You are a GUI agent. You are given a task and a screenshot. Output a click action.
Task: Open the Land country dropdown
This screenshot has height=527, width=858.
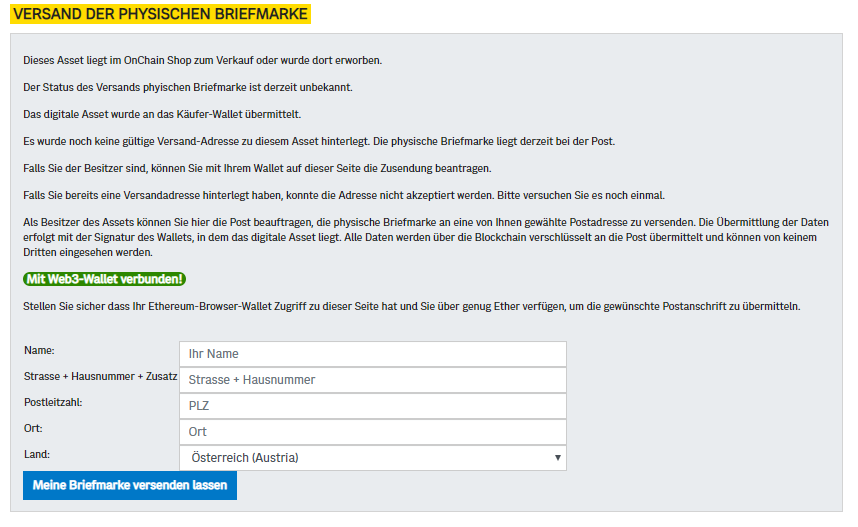point(373,457)
